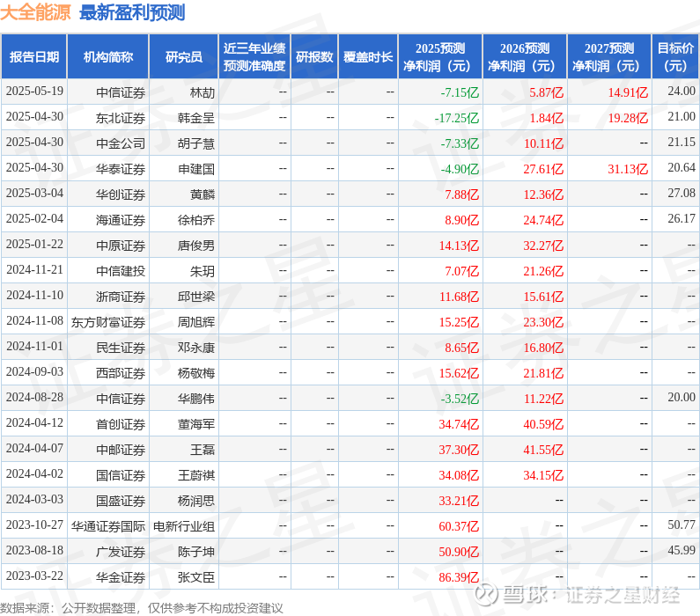Image resolution: width=700 pixels, height=616 pixels.
Task: Click institution 西部证券
Action: tap(121, 373)
